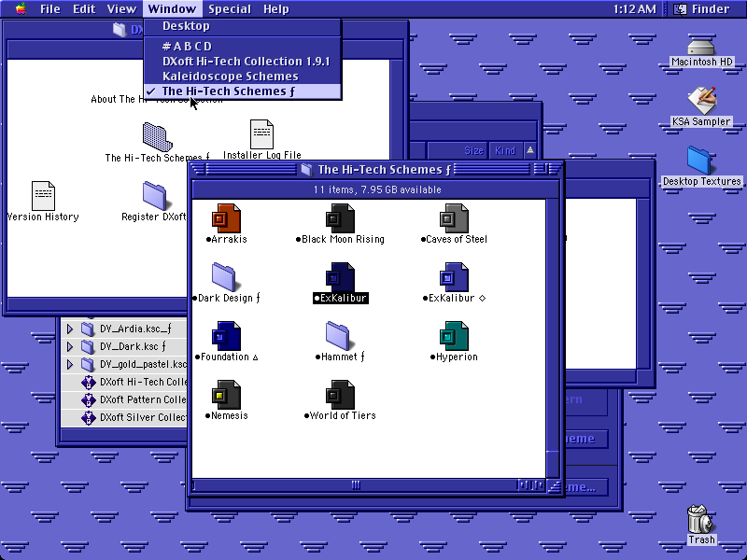
Task: Close the open Window menu via its title
Action: click(172, 9)
